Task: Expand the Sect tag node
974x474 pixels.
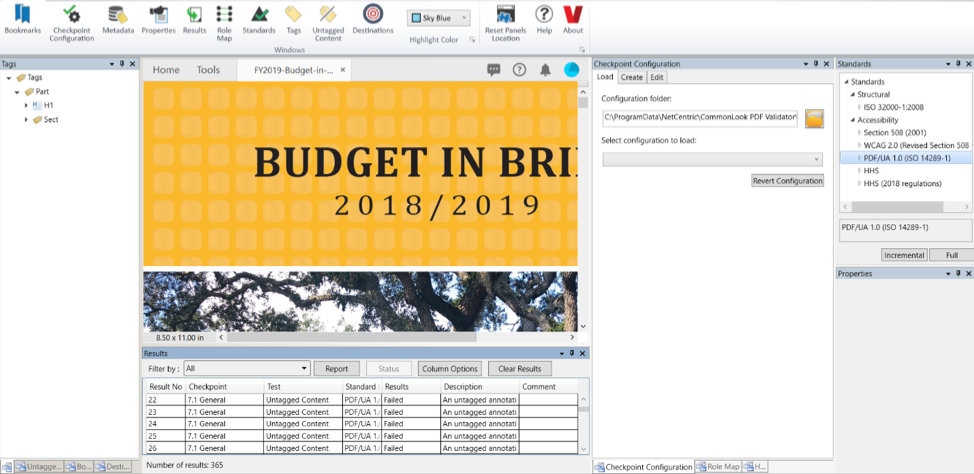Action: [26, 119]
